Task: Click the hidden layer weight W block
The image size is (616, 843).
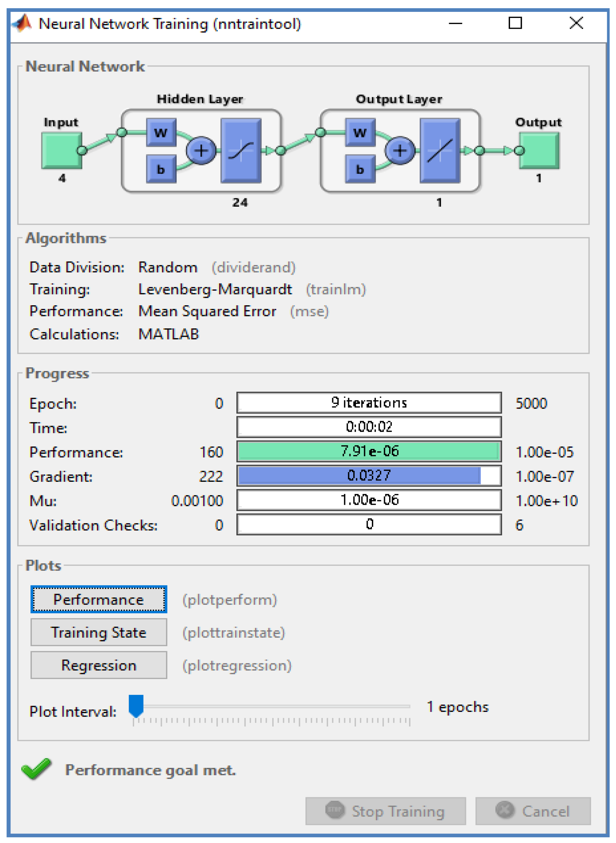Action: 161,132
